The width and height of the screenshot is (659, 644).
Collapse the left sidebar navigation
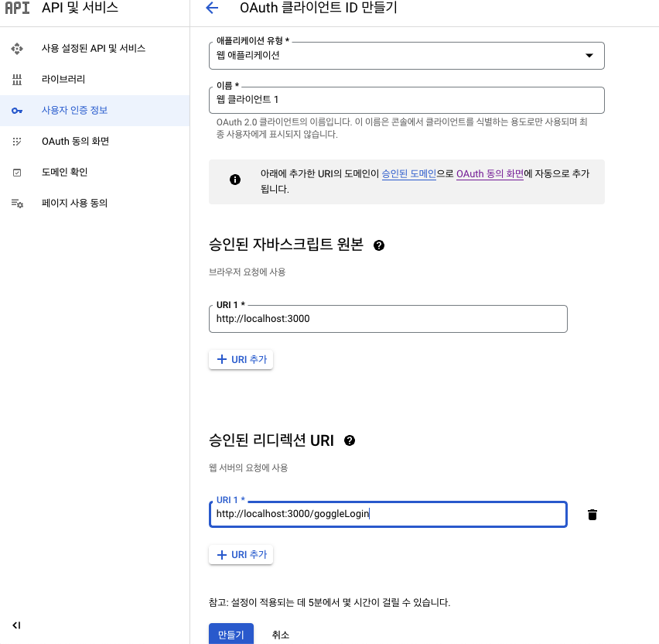[x=16, y=625]
